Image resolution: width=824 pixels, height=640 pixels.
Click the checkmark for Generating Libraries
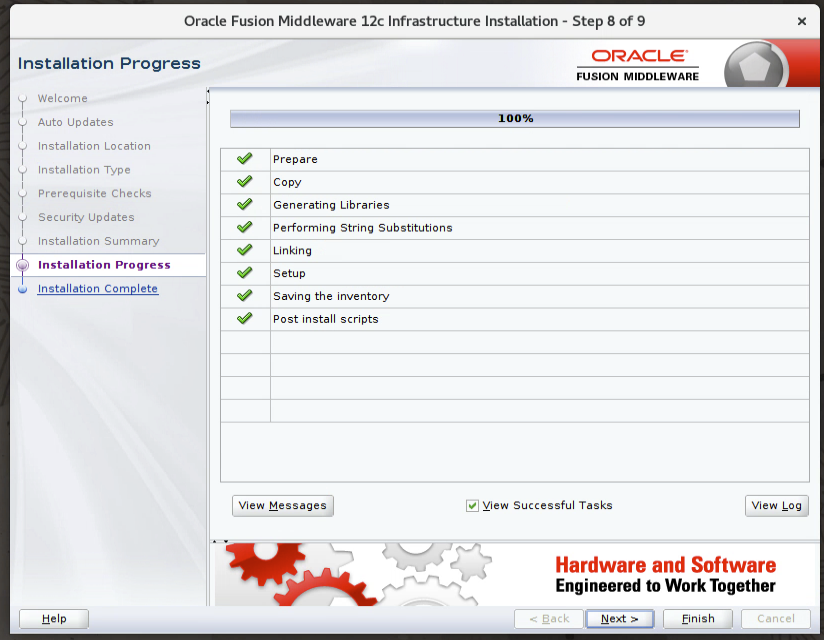[244, 204]
